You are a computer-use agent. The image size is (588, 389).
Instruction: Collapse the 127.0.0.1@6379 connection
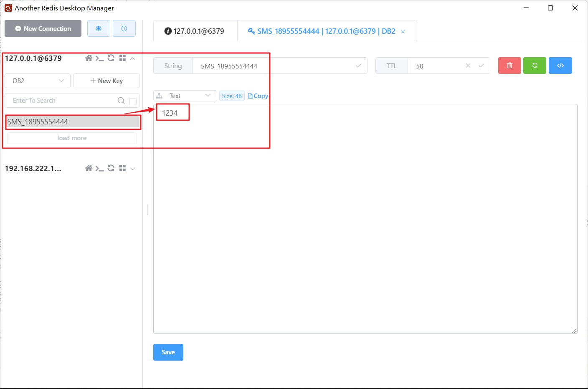(133, 58)
